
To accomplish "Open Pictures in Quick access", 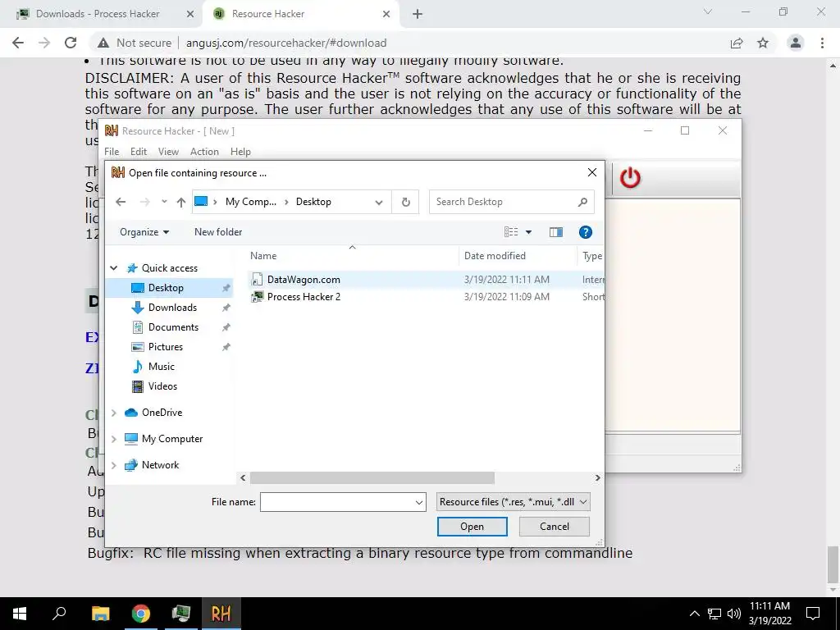I will coord(165,347).
